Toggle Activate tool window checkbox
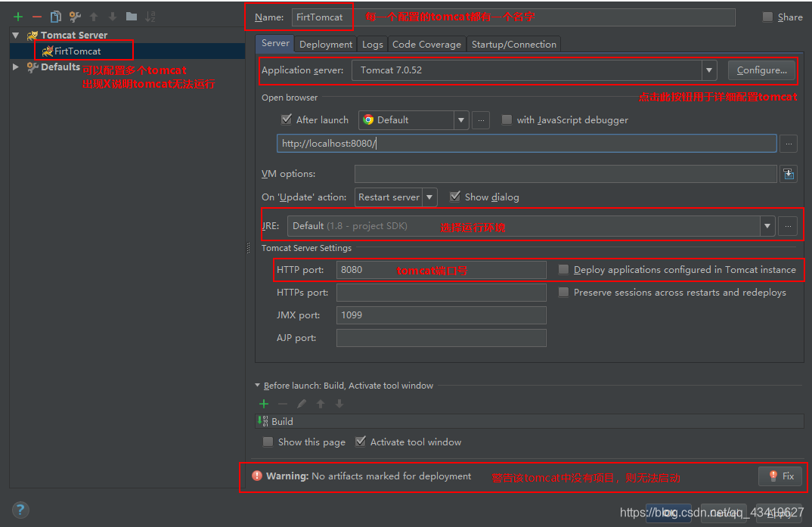This screenshot has height=527, width=812. (361, 442)
